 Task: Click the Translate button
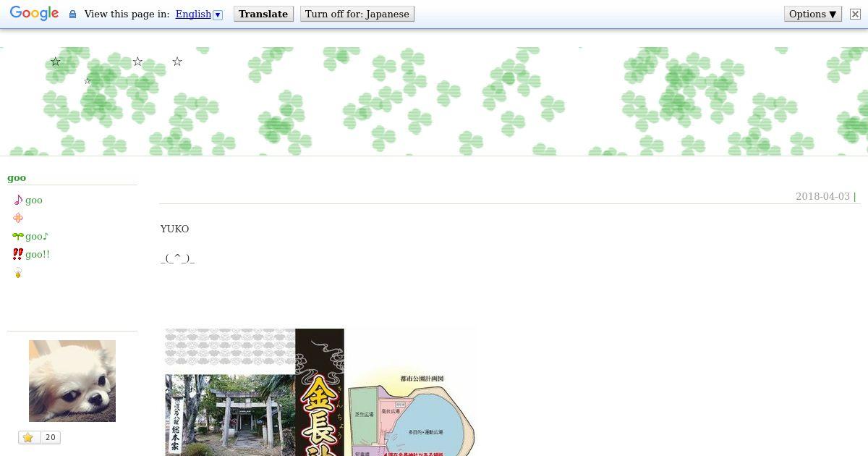(x=263, y=14)
